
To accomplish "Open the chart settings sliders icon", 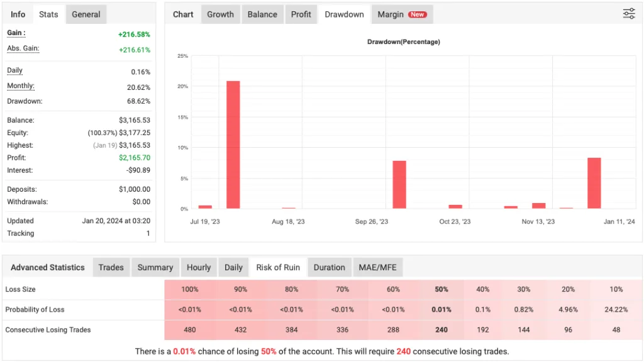I will tap(628, 14).
